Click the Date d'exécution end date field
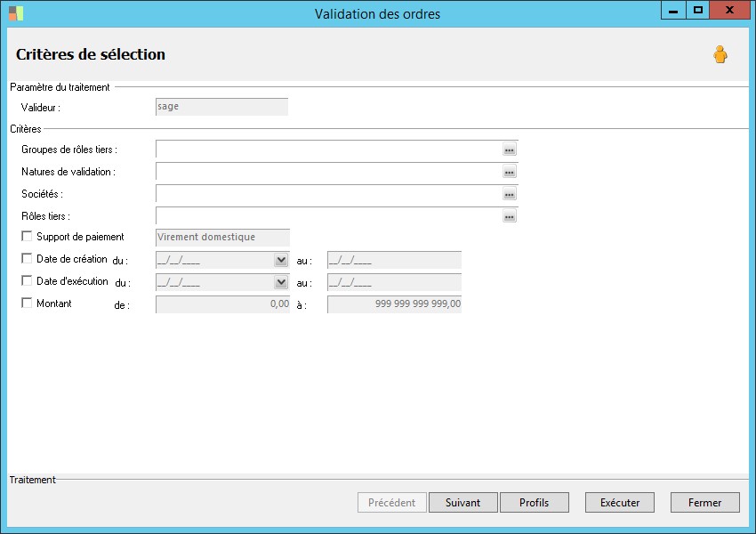Viewport: 756px width, 534px height. point(394,282)
